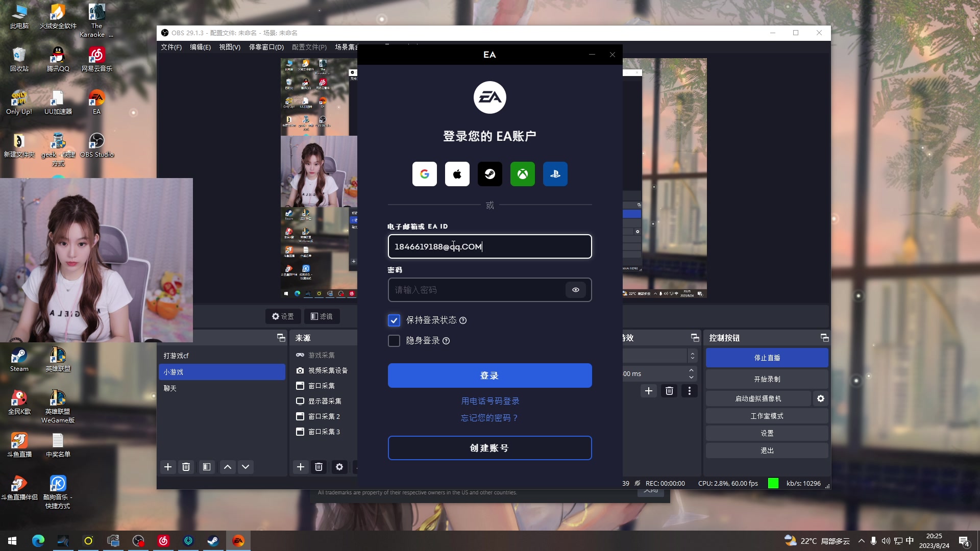The height and width of the screenshot is (551, 980).
Task: Click the 创建账号 button
Action: click(x=490, y=448)
